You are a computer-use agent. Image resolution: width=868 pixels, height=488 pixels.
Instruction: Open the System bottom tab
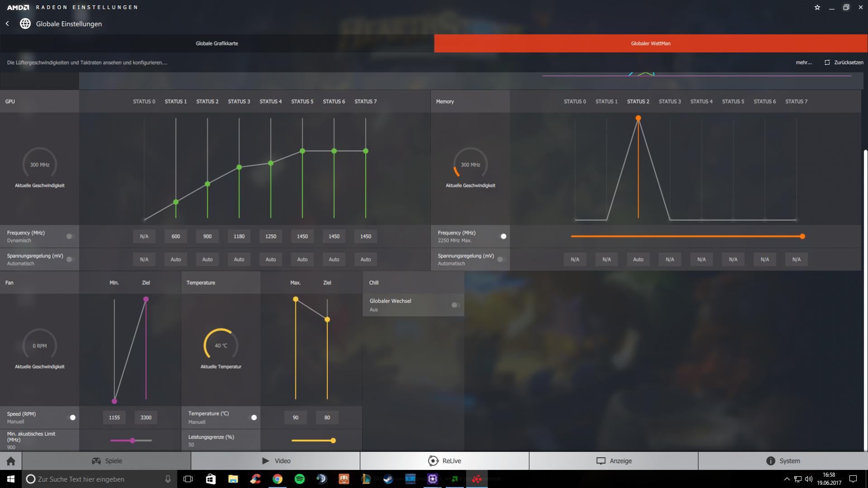783,461
